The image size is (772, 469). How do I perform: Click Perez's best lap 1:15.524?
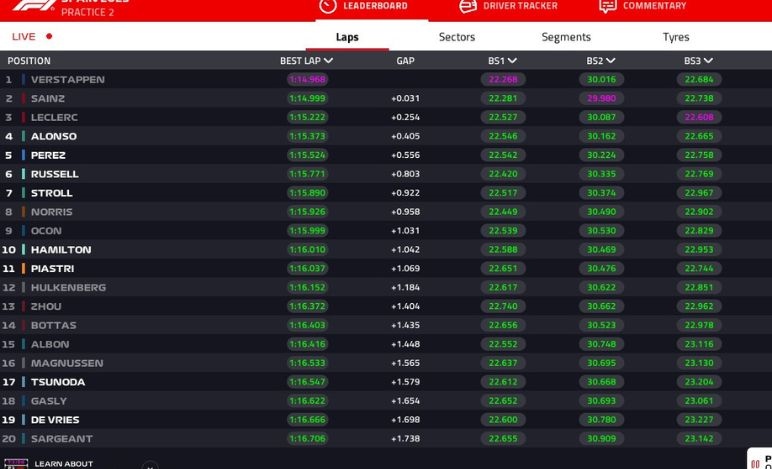[307, 155]
